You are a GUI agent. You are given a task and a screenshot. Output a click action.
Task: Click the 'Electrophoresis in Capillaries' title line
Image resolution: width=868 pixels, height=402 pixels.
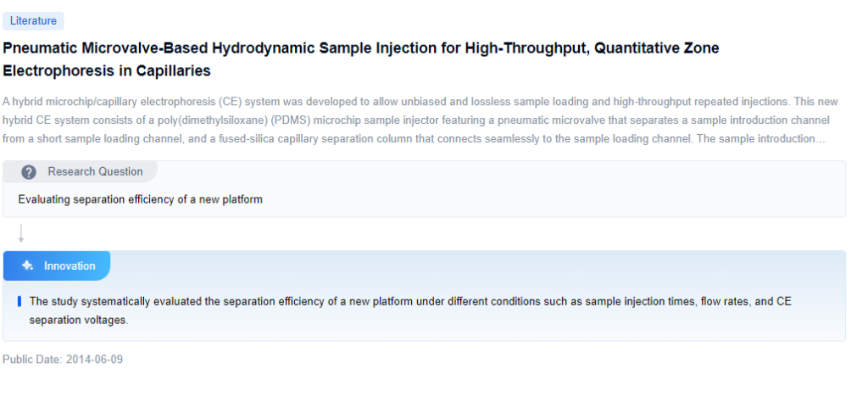point(107,70)
